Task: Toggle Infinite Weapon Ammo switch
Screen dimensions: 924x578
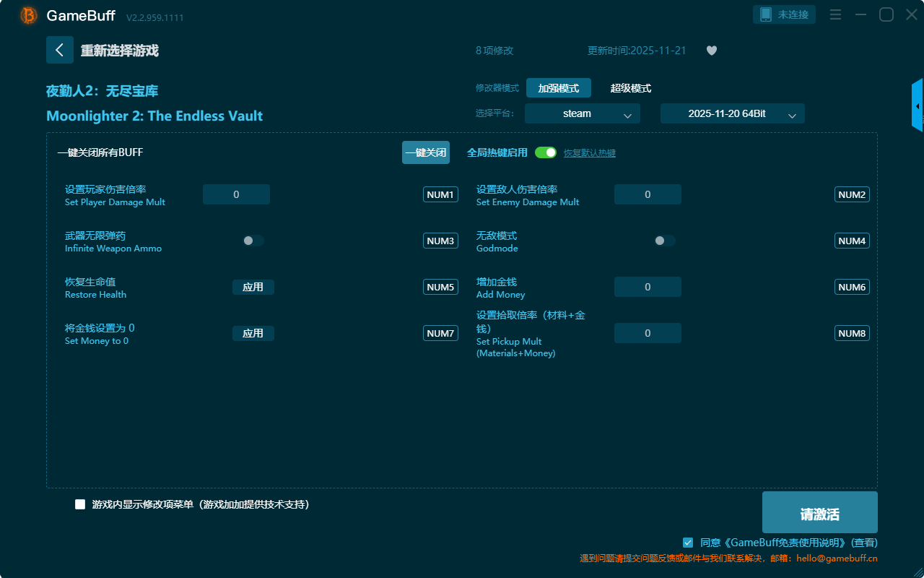Action: pyautogui.click(x=253, y=241)
